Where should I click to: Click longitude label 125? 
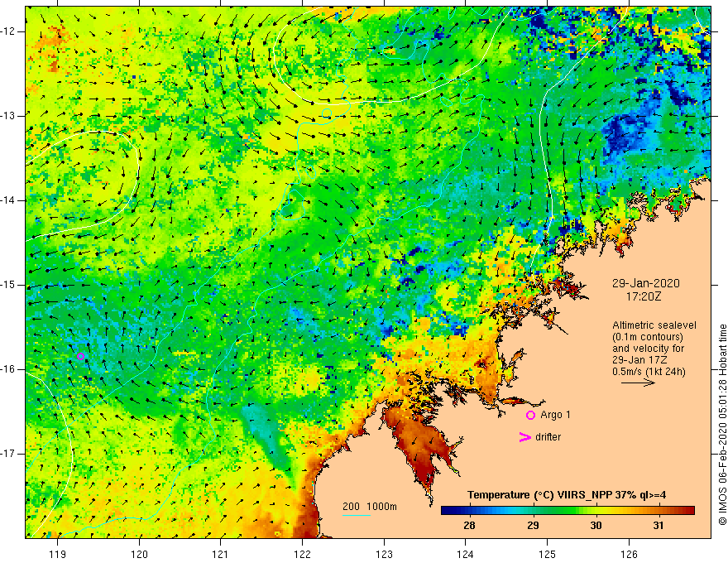(x=548, y=554)
